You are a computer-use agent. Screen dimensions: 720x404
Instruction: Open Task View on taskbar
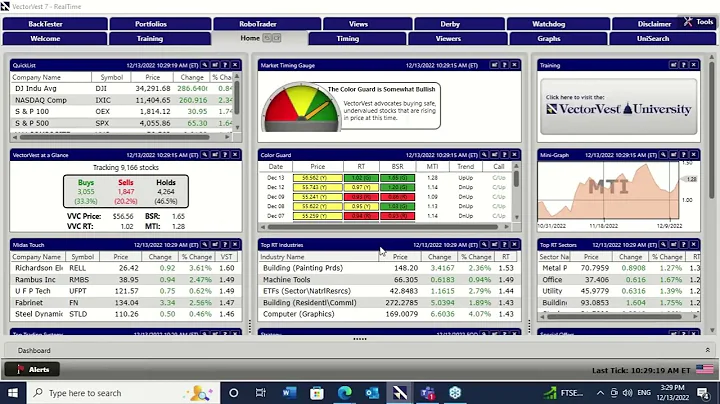[x=260, y=393]
